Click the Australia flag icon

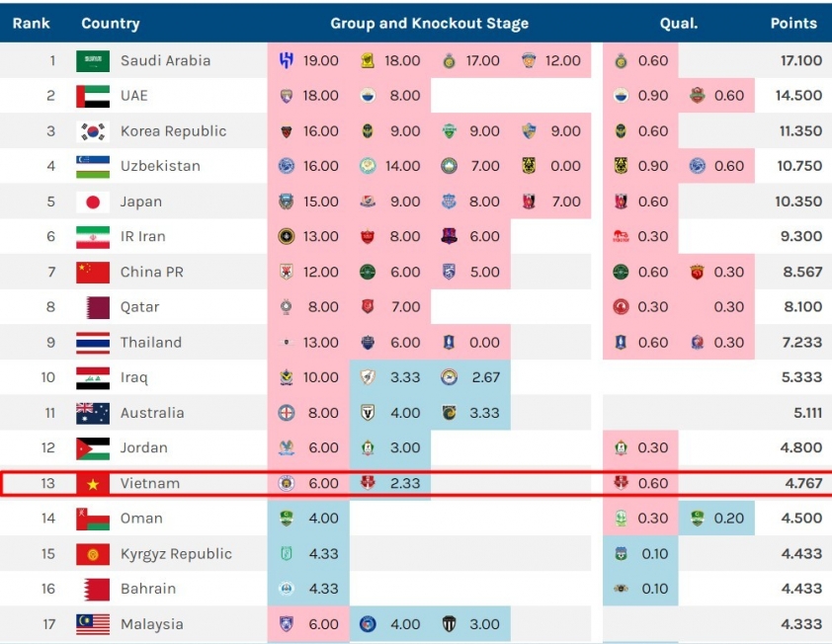pos(93,413)
